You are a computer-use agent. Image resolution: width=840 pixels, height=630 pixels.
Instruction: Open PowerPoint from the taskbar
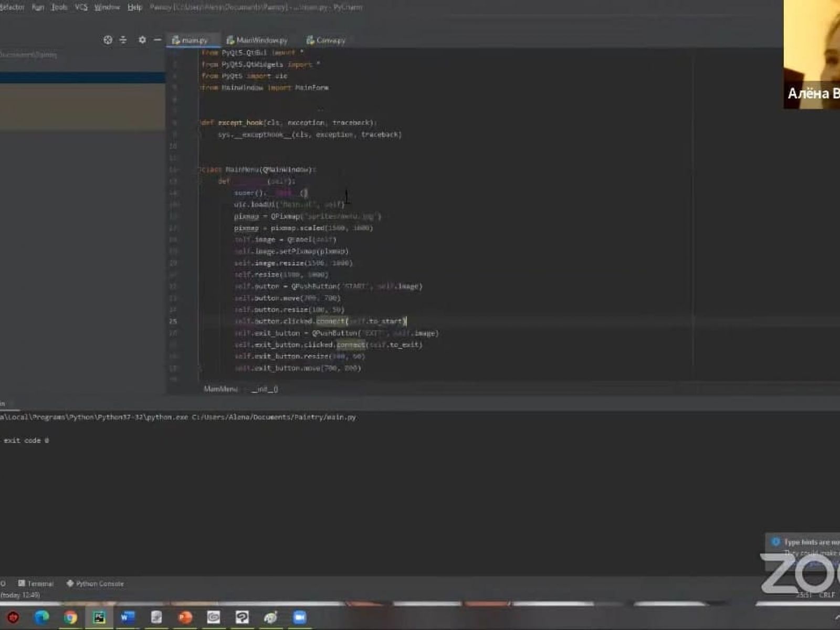tap(185, 617)
